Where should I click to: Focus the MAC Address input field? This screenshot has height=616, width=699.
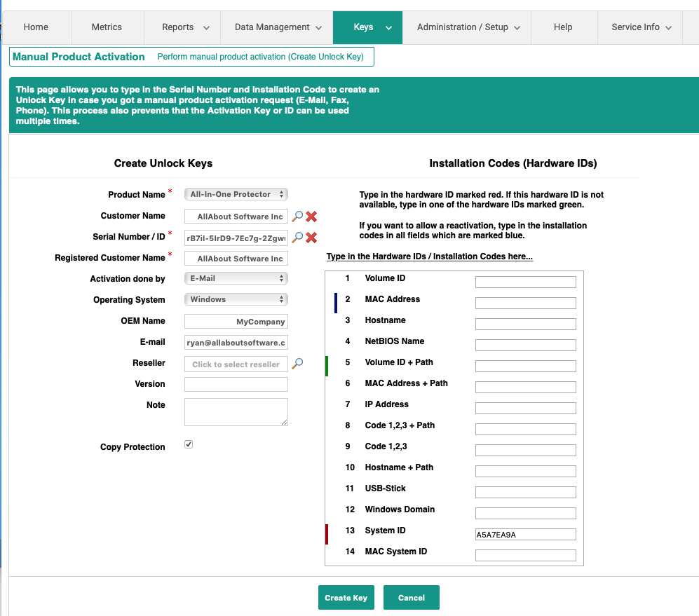[x=525, y=303]
